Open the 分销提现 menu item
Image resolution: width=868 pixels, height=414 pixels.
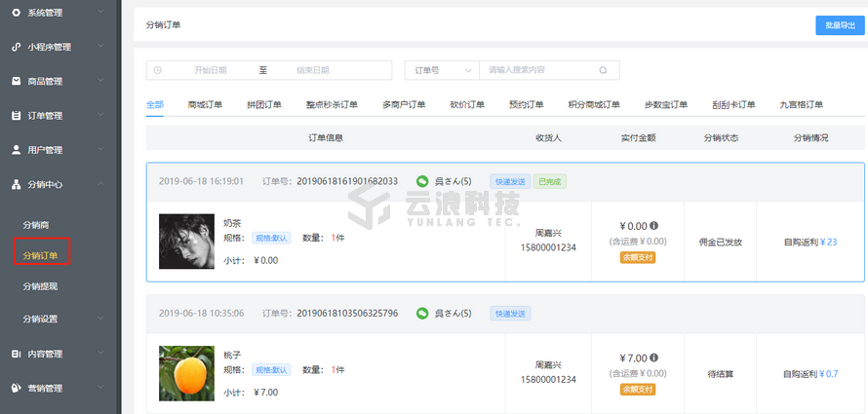[41, 286]
